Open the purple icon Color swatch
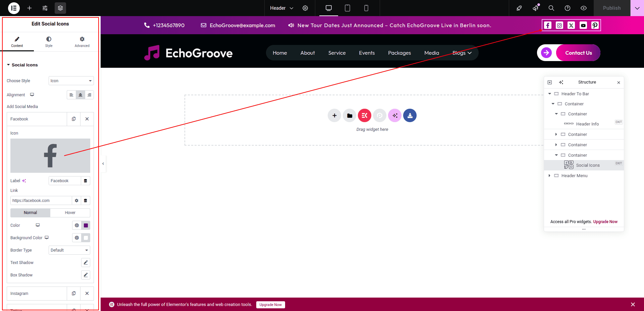Screen dimensions: 644x311 pyautogui.click(x=86, y=225)
